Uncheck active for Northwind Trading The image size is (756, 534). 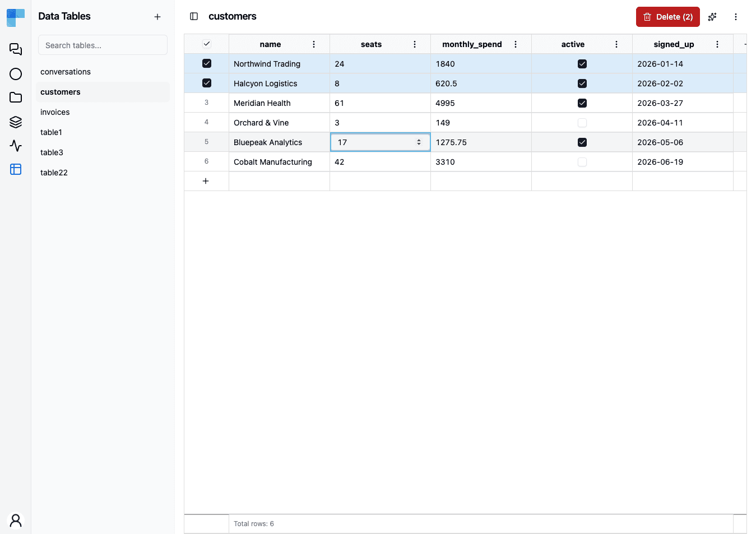click(582, 64)
